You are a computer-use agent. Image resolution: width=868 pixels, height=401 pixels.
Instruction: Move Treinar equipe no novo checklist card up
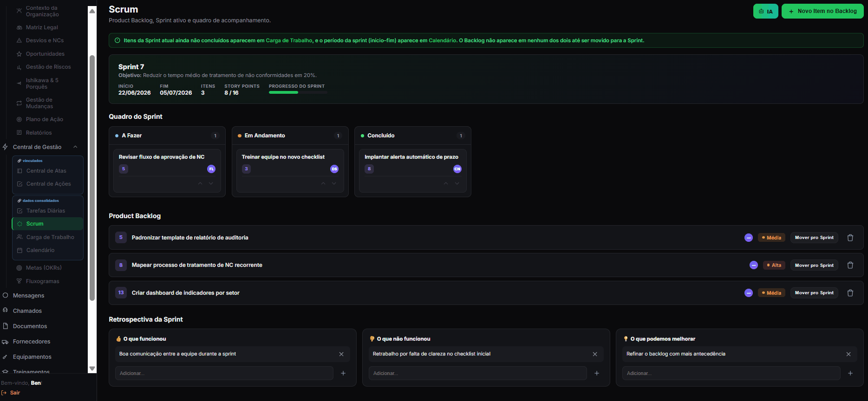(323, 184)
